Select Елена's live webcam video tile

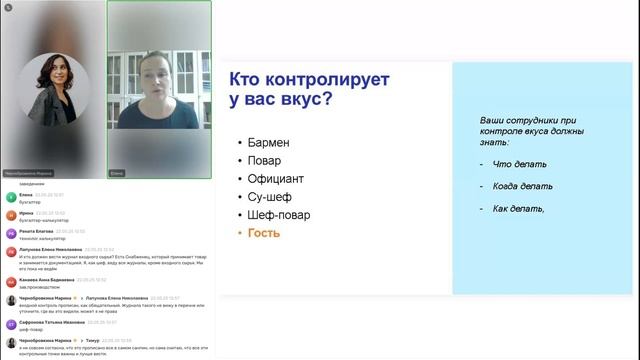[159, 89]
